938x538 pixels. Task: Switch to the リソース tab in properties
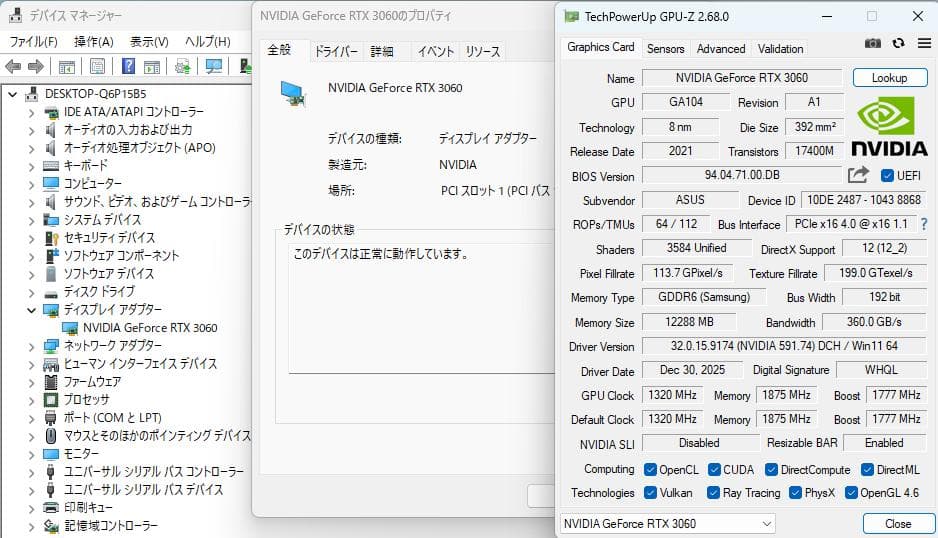coord(482,51)
